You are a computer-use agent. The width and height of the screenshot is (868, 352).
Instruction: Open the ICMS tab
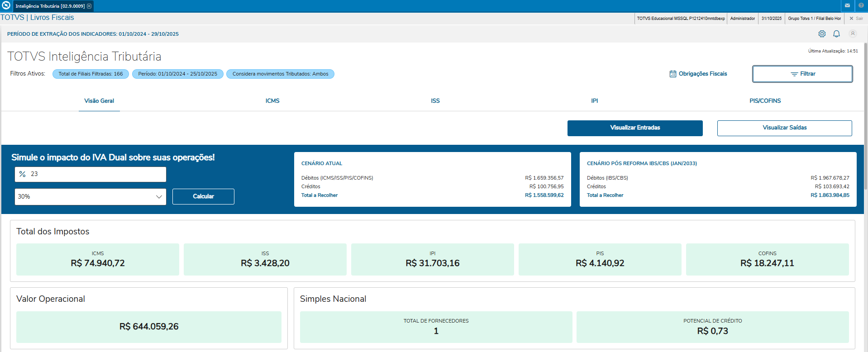click(x=272, y=101)
